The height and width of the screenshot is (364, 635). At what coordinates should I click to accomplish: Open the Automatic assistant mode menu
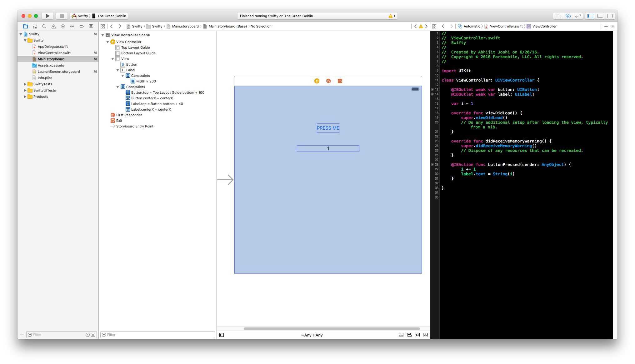point(469,26)
